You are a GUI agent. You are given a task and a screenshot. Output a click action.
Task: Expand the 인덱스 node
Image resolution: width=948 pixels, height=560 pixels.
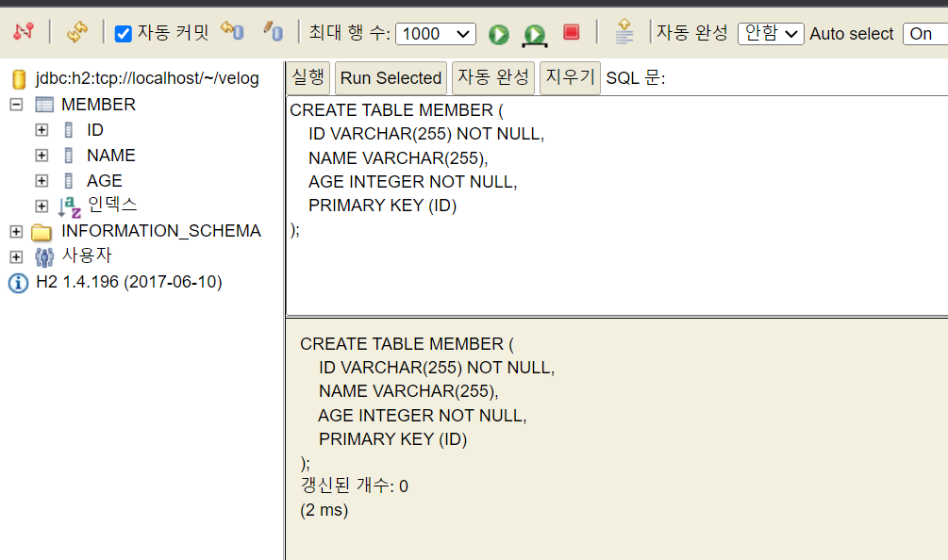(x=42, y=206)
